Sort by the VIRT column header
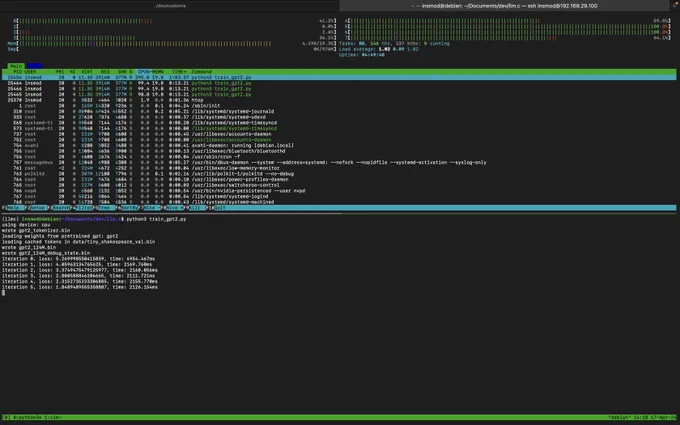The width and height of the screenshot is (680, 425). coord(87,72)
